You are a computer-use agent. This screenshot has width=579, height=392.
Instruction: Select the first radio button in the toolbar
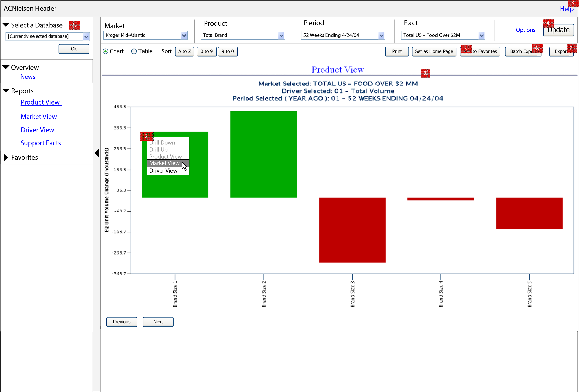(105, 51)
